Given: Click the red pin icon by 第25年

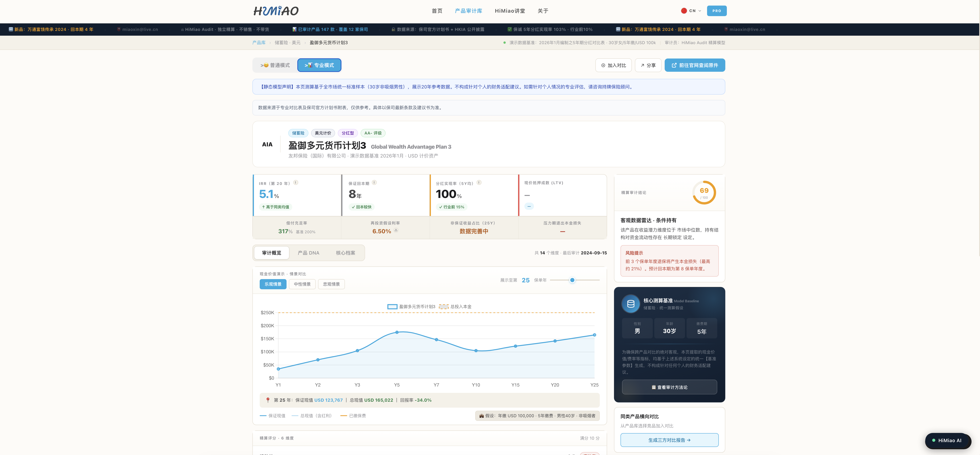Looking at the screenshot, I should pos(268,400).
